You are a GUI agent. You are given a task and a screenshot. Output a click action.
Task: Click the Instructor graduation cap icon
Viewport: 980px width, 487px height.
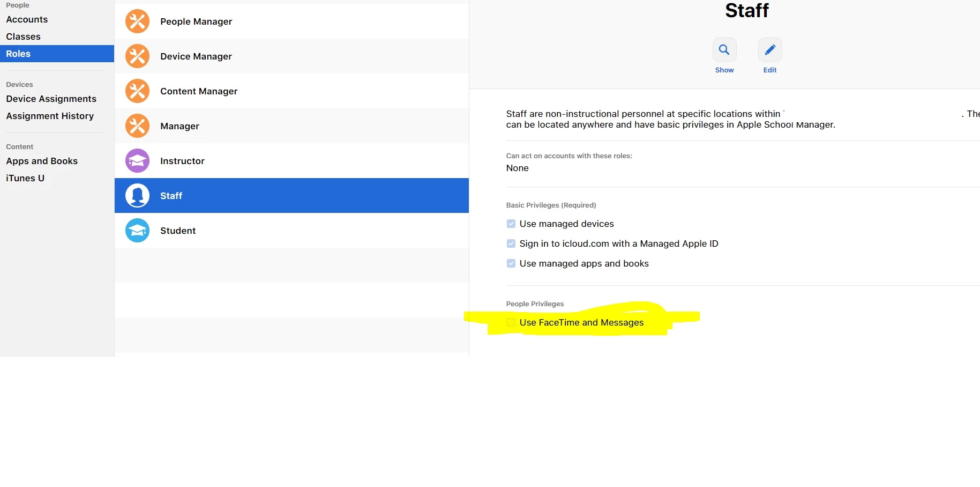137,161
